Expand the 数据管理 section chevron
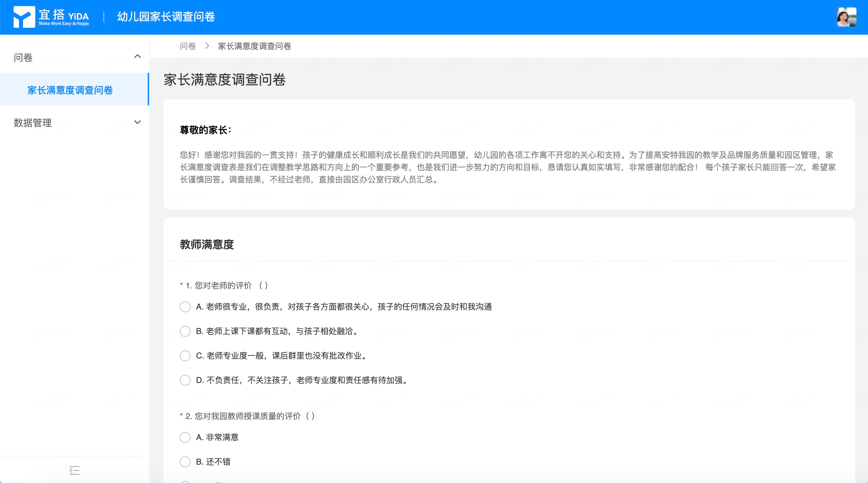 click(138, 122)
